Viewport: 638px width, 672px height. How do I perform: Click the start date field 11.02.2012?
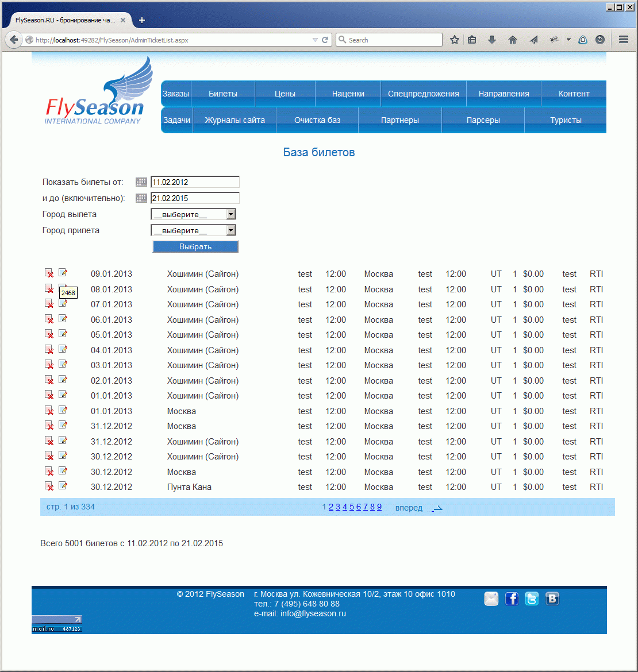[x=195, y=182]
